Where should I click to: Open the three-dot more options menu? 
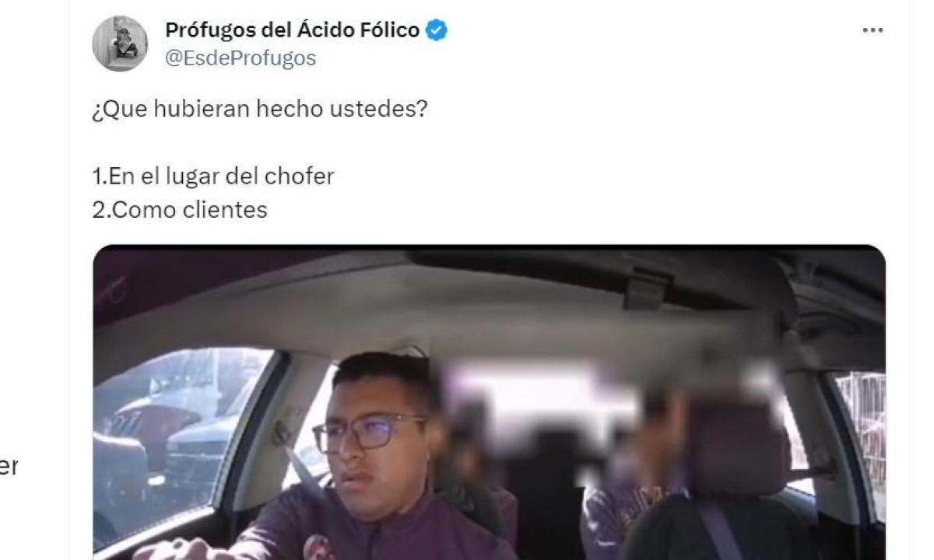tap(873, 31)
